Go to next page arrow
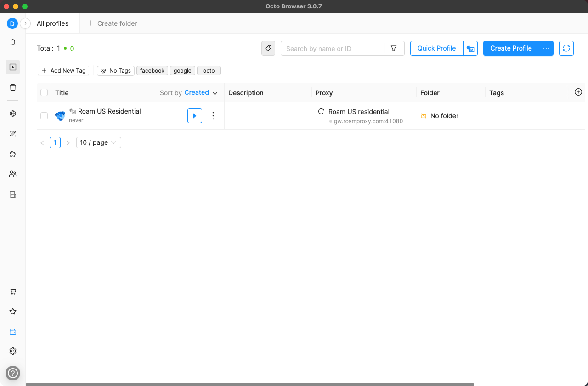Screen dimensions: 588x386 pos(68,143)
